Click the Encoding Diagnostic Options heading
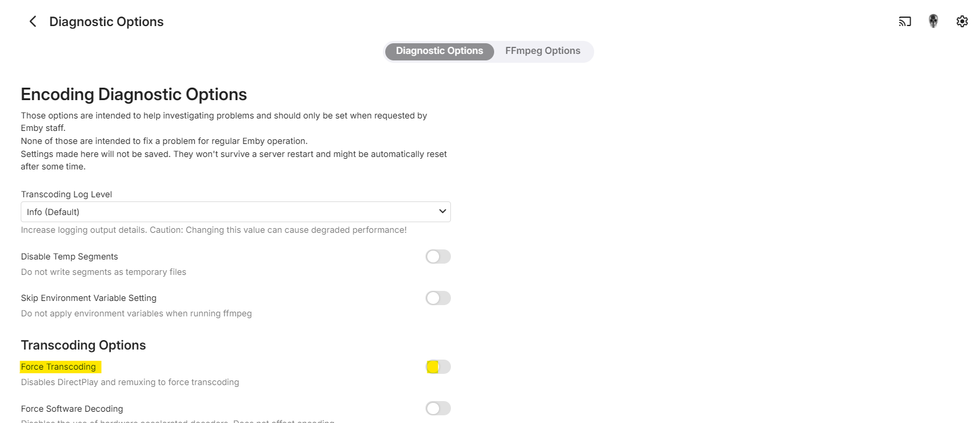Image resolution: width=980 pixels, height=423 pixels. 134,94
